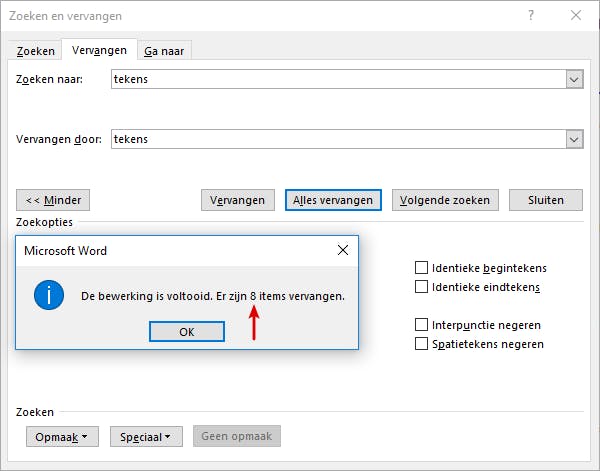The width and height of the screenshot is (600, 471).
Task: Click the blue information icon in message box
Action: (x=48, y=294)
